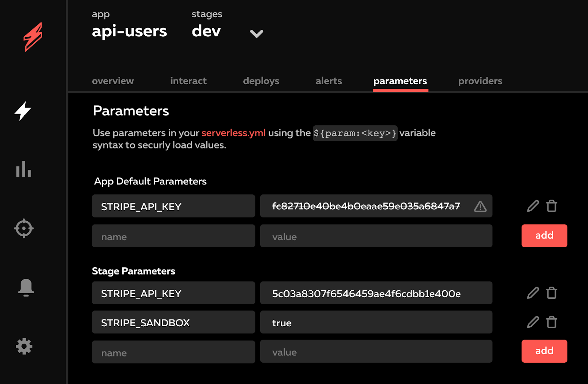Open the gear settings icon
The width and height of the screenshot is (588, 384).
tap(24, 346)
